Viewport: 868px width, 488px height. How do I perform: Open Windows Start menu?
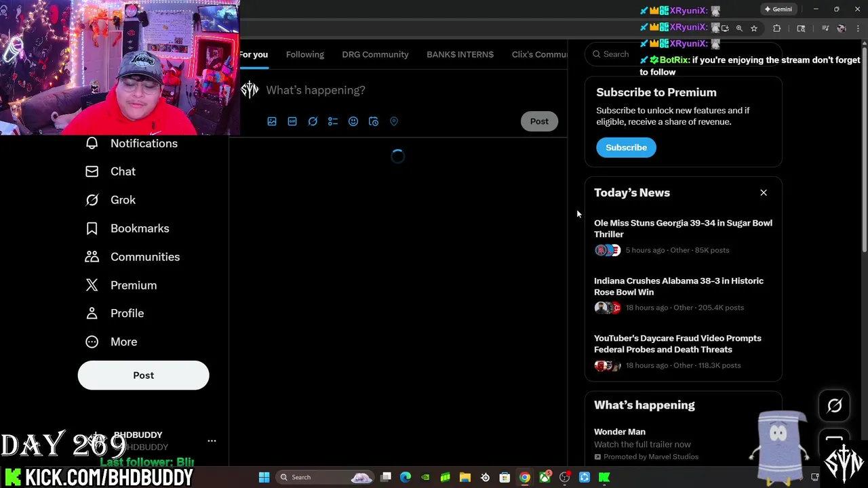[264, 477]
